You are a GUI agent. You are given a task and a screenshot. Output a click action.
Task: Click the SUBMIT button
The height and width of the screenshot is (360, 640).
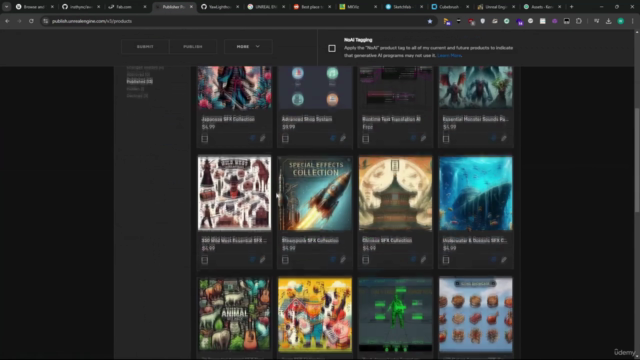tap(145, 47)
